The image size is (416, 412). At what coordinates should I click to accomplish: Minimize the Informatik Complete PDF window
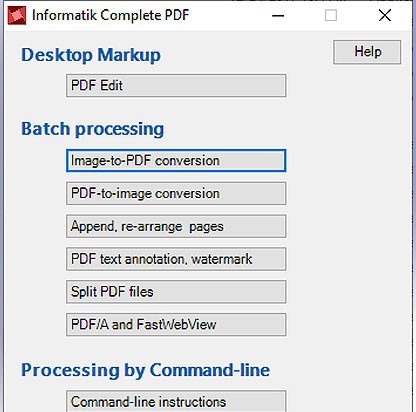278,15
